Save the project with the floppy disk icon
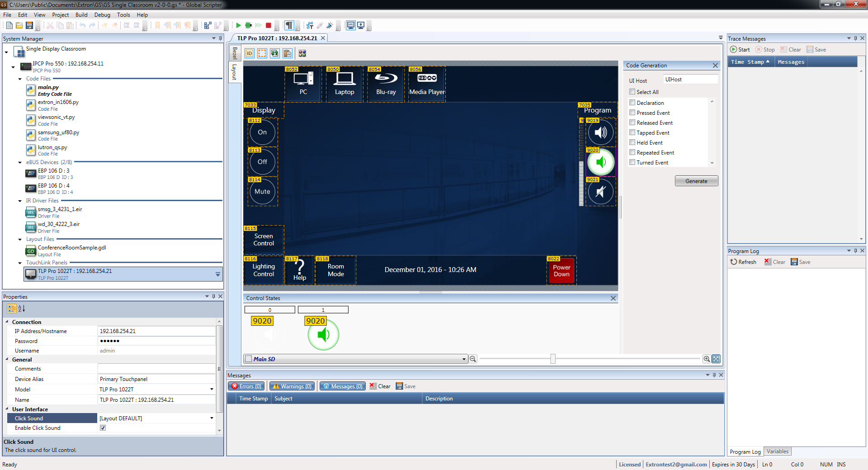 pos(29,25)
